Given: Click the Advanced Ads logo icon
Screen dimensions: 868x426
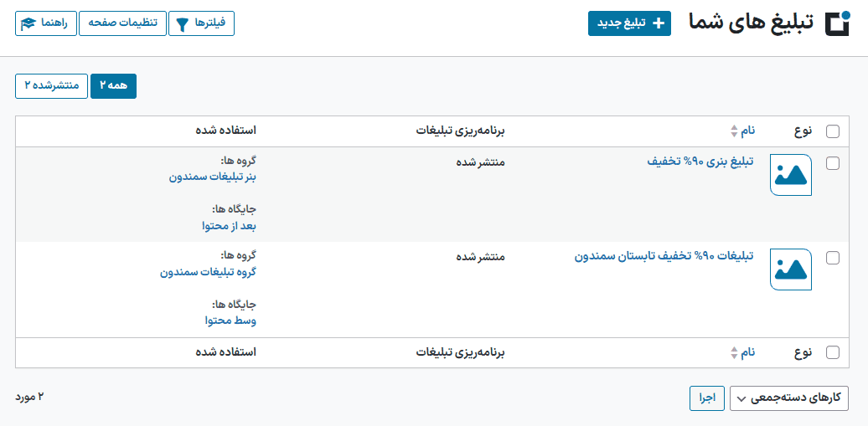Looking at the screenshot, I should coord(836,23).
